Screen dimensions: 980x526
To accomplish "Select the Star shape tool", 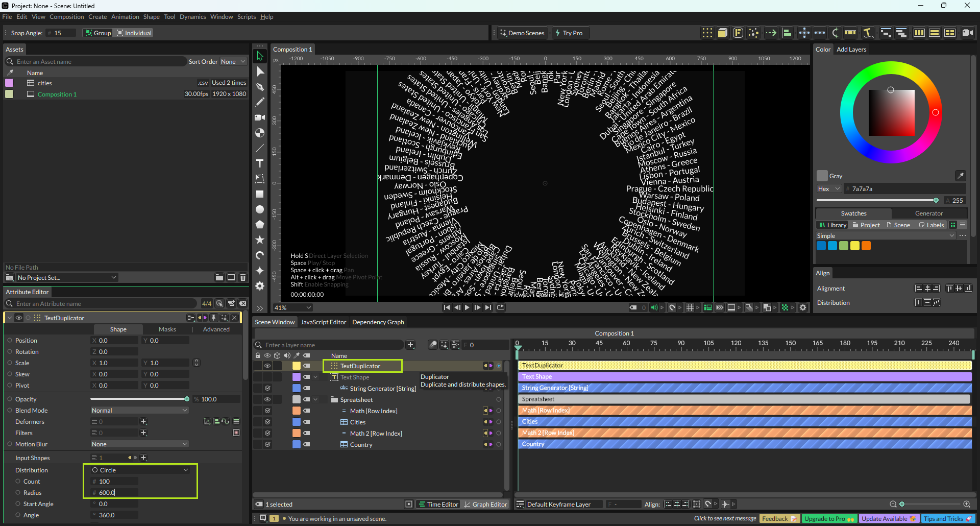I will tap(260, 240).
